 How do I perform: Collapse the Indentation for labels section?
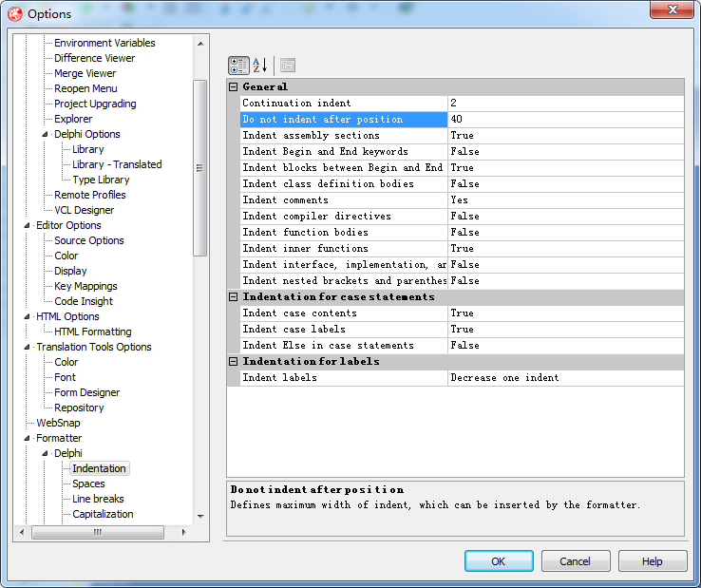coord(234,362)
